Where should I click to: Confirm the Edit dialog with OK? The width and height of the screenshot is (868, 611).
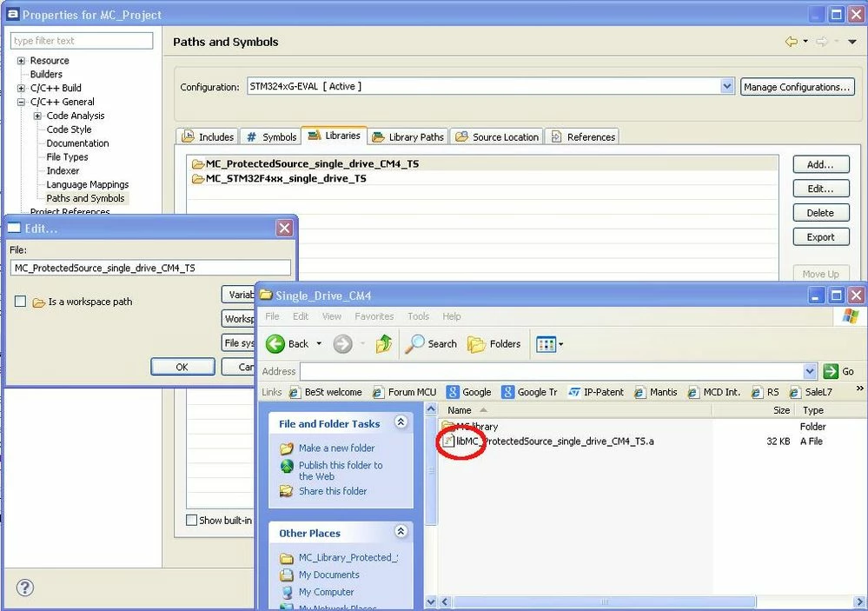pyautogui.click(x=182, y=367)
